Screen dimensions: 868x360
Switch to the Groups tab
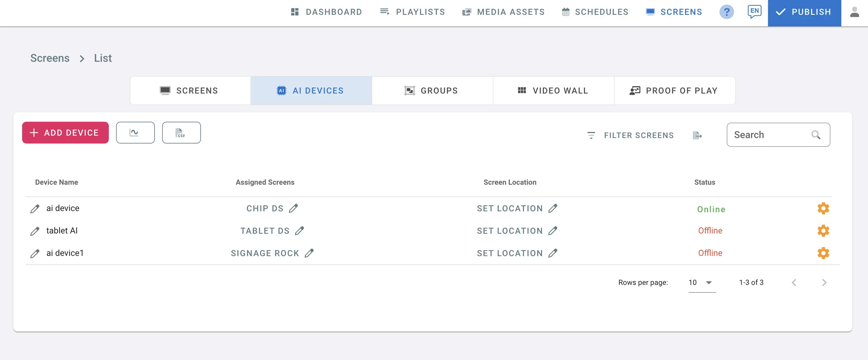(432, 91)
